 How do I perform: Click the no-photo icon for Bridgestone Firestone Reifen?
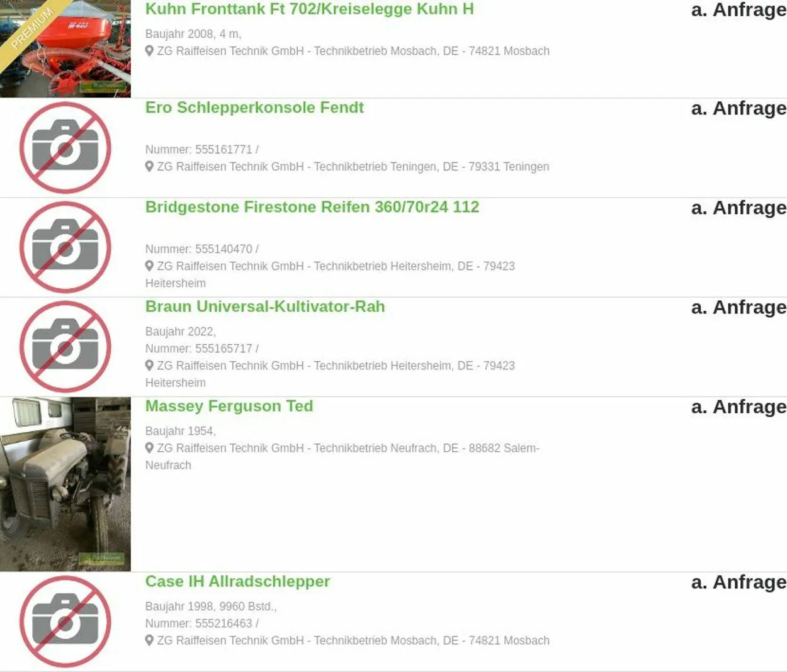pyautogui.click(x=65, y=247)
